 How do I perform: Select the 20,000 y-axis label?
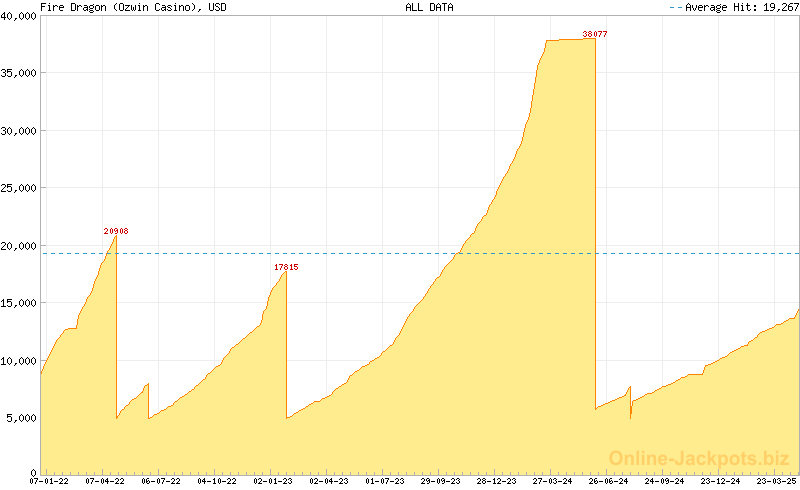point(18,245)
